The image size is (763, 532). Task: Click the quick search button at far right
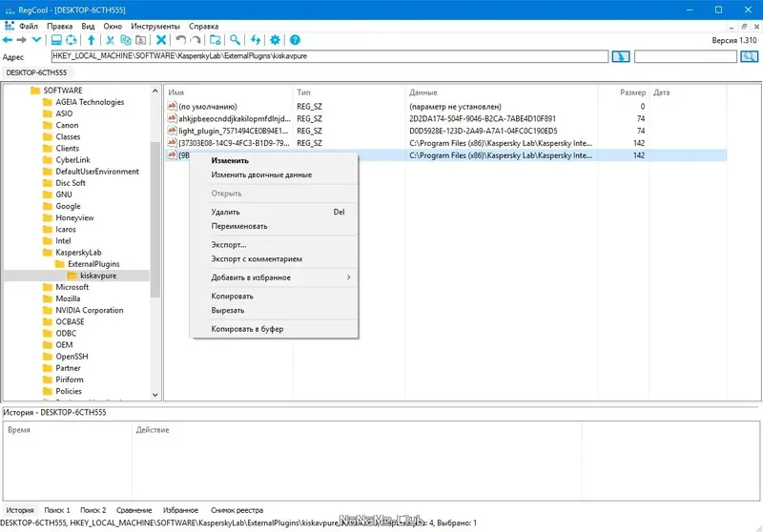click(750, 56)
